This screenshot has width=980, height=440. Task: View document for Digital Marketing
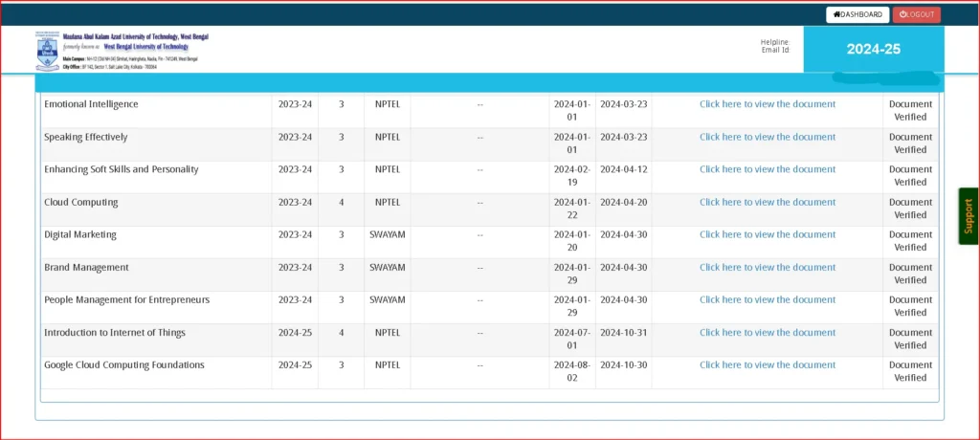click(767, 234)
